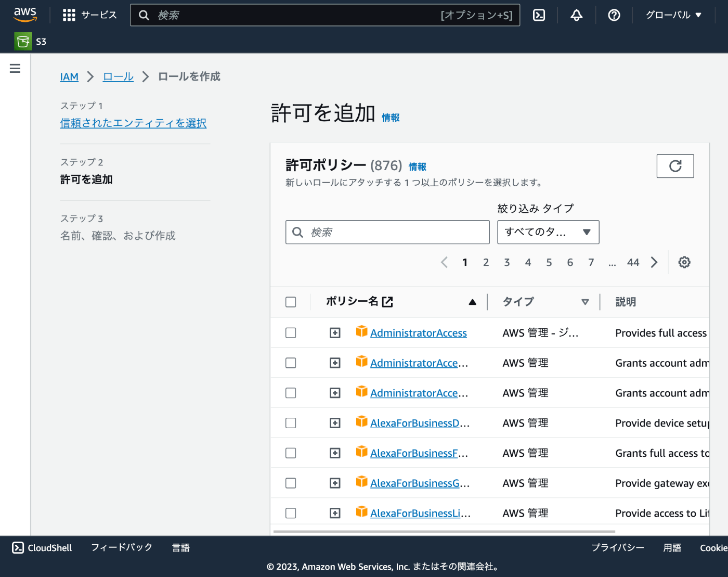Expand the AlexaForBusinessG… policy row
The image size is (728, 577).
tap(335, 483)
